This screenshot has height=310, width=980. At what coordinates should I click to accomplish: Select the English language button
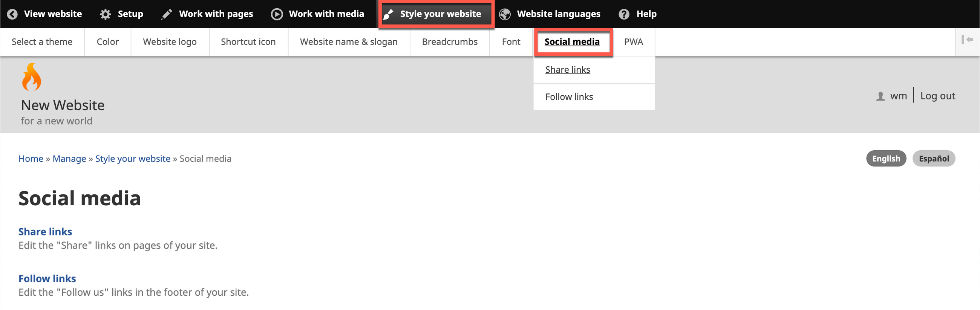886,159
